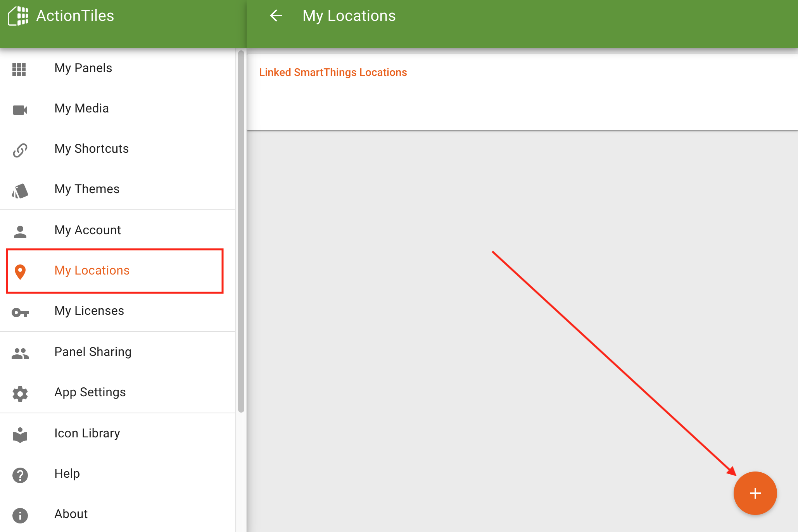Screen dimensions: 798x532
Task: Open the Help menu entry
Action: coord(117,474)
